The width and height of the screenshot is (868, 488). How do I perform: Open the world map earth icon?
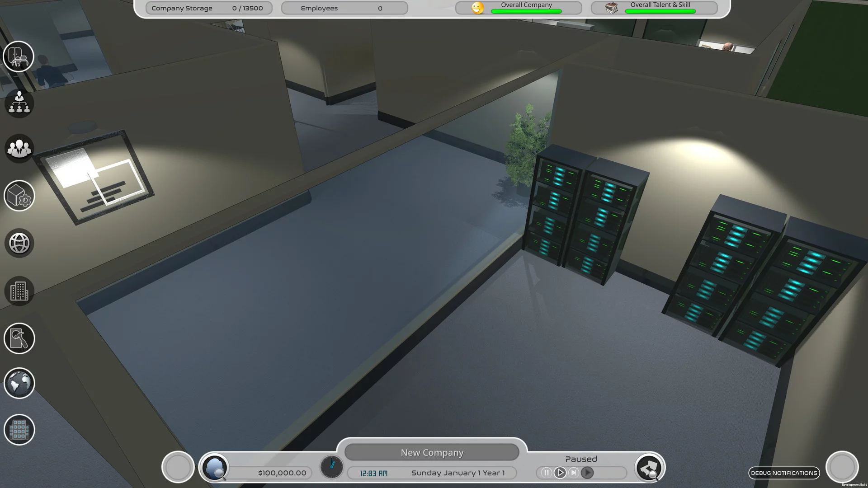click(19, 383)
